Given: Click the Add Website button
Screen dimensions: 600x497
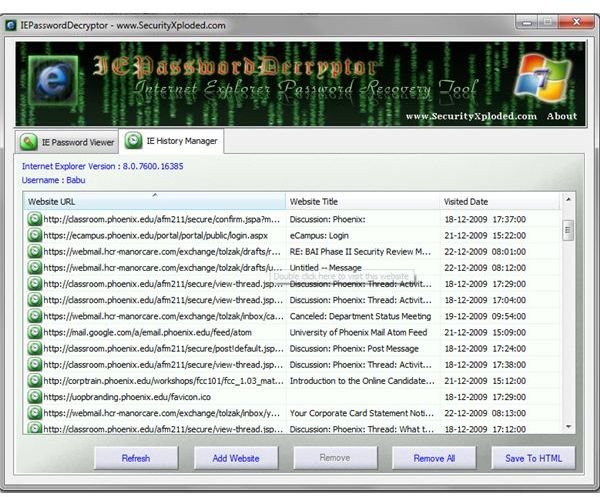Looking at the screenshot, I should tap(236, 458).
